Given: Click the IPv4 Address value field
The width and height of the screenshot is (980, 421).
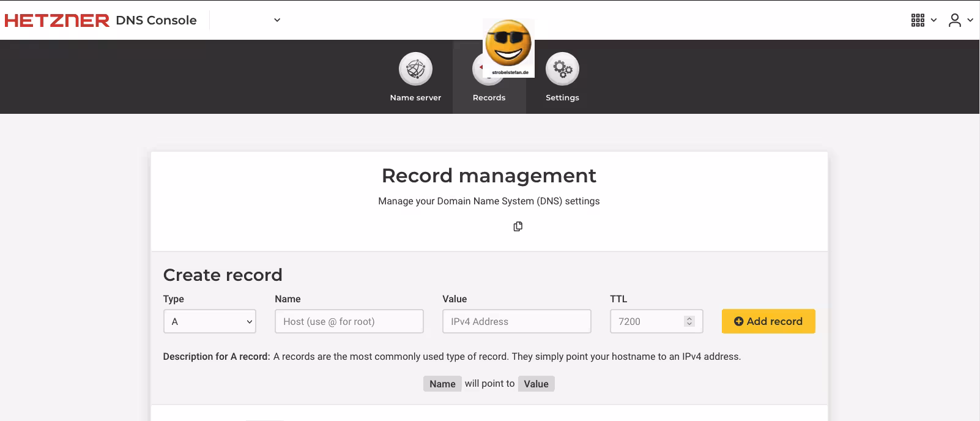Looking at the screenshot, I should pos(516,321).
